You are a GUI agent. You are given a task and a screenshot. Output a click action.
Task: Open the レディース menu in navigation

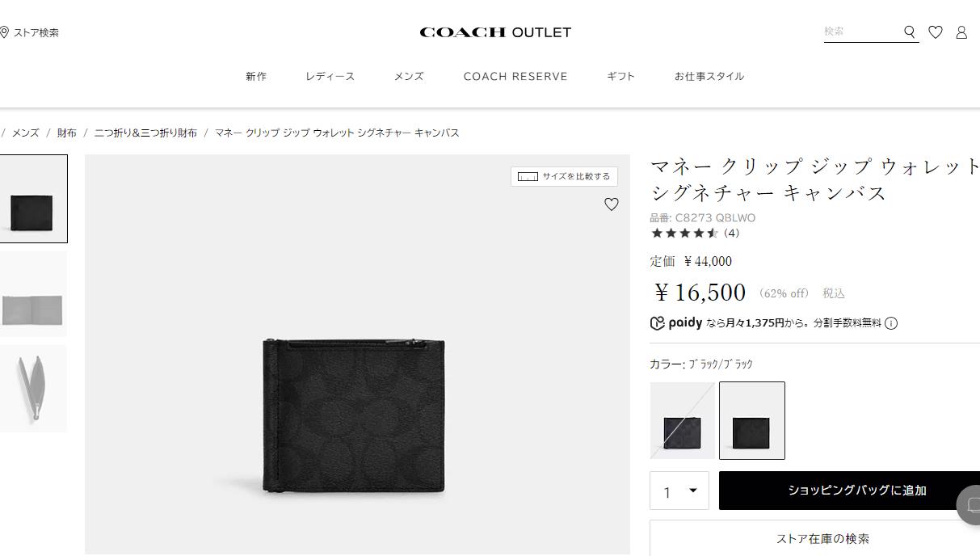(x=330, y=76)
